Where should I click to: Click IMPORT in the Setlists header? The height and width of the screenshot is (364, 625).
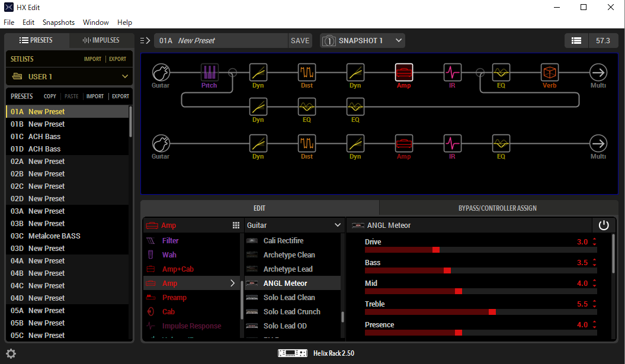coord(92,59)
